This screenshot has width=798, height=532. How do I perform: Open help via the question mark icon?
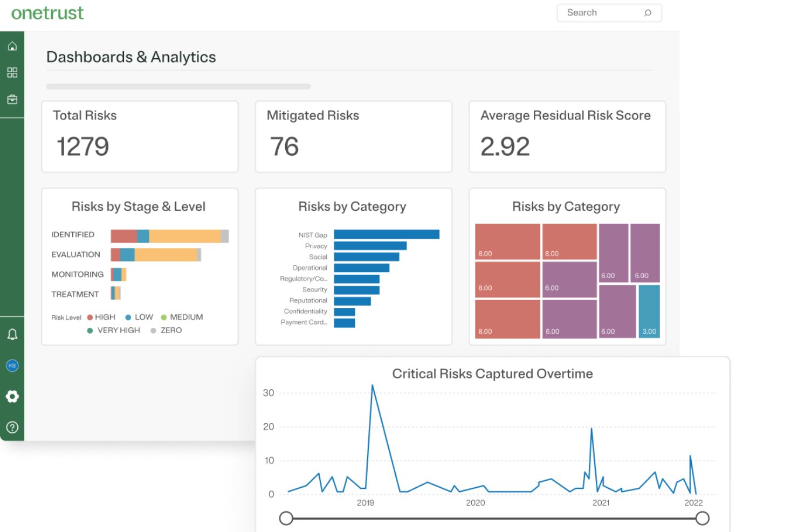pos(12,427)
